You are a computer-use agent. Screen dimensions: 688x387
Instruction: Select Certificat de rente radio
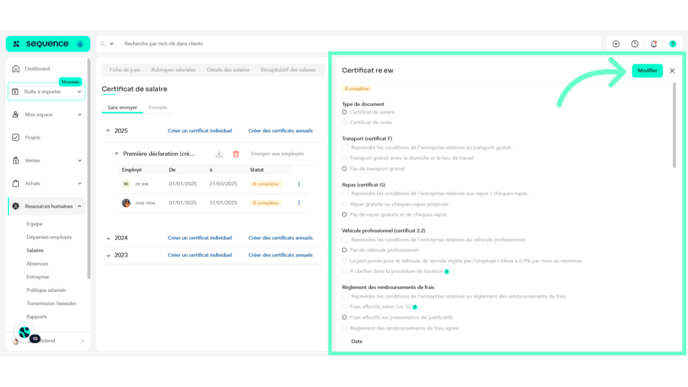click(x=344, y=123)
